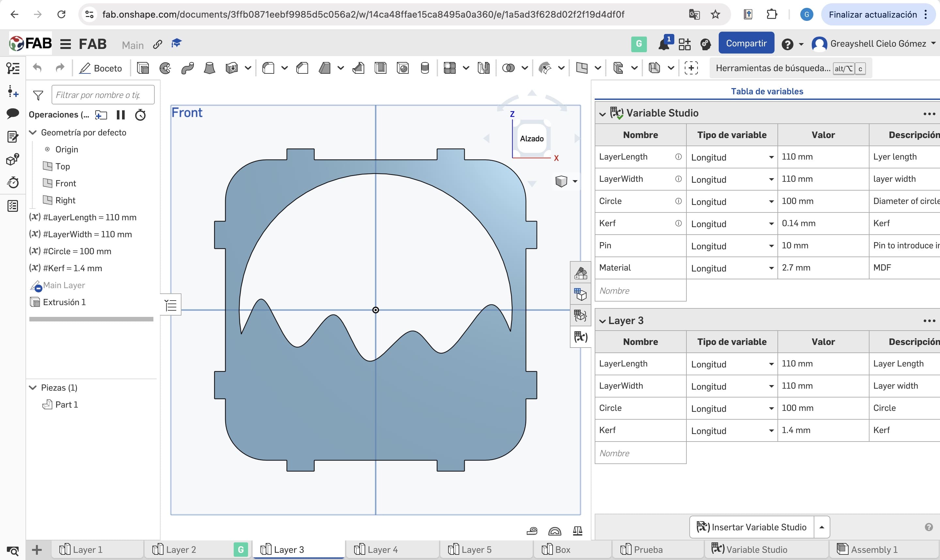This screenshot has width=940, height=560.
Task: Pause feature regeneration in Operaciones
Action: point(121,115)
